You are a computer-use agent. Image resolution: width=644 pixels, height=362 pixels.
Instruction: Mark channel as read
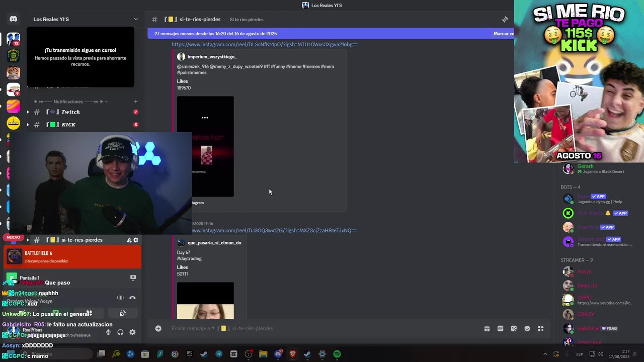click(503, 34)
